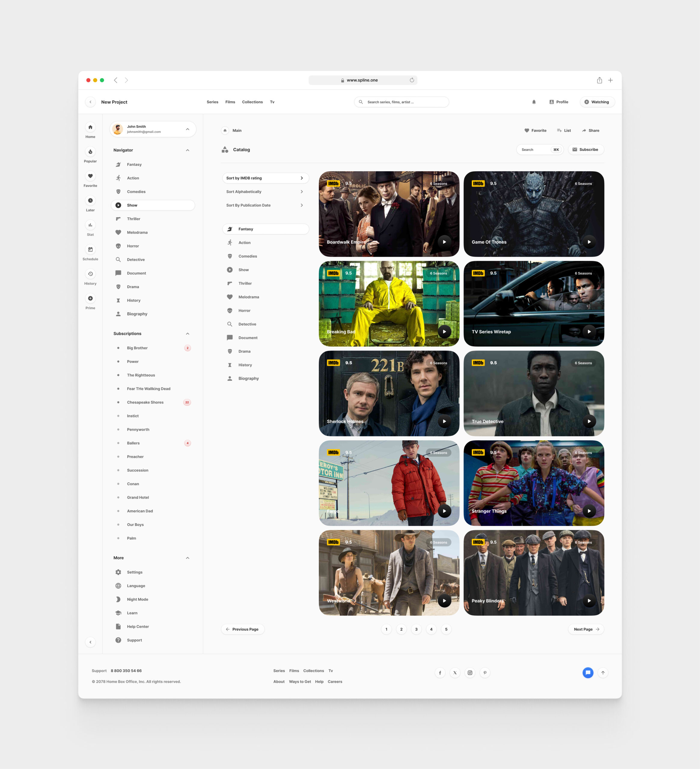Image resolution: width=700 pixels, height=769 pixels.
Task: Select Show in Navigator list
Action: 153,205
